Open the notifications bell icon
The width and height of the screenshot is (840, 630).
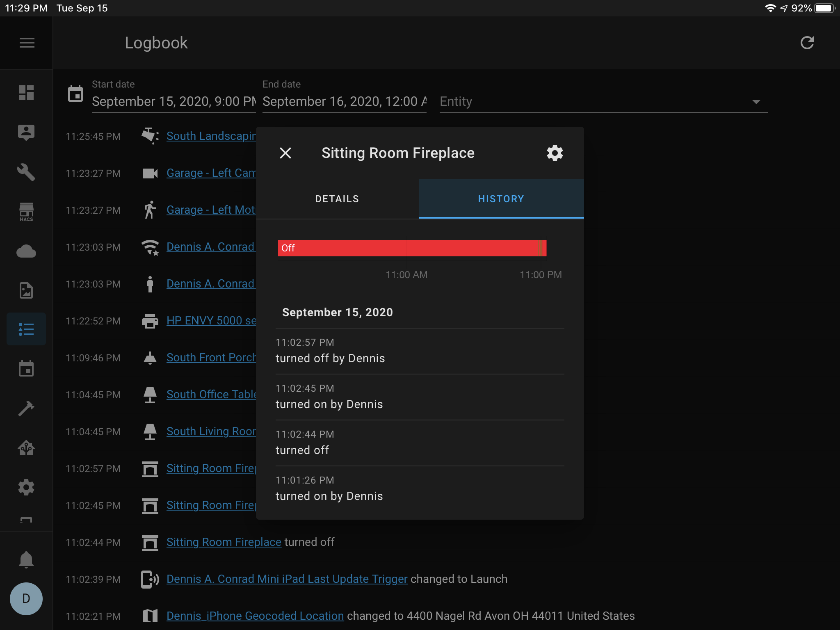[26, 559]
